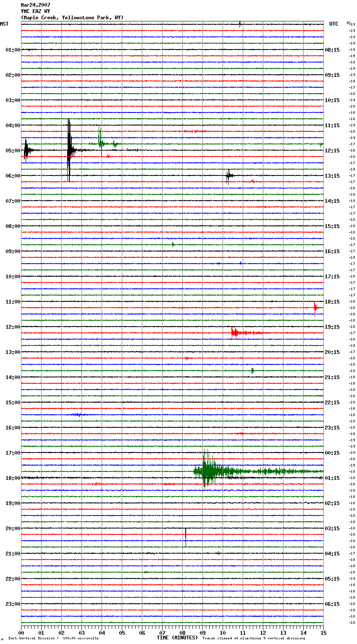
Task: Select minute 00 on the bottom axis
Action: [21, 633]
